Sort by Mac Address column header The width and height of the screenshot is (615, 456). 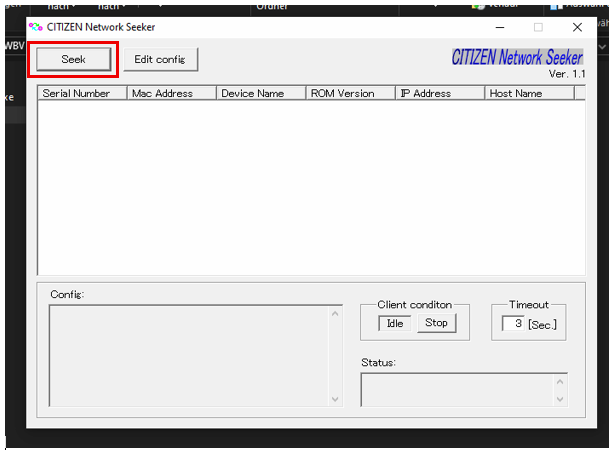pyautogui.click(x=171, y=93)
